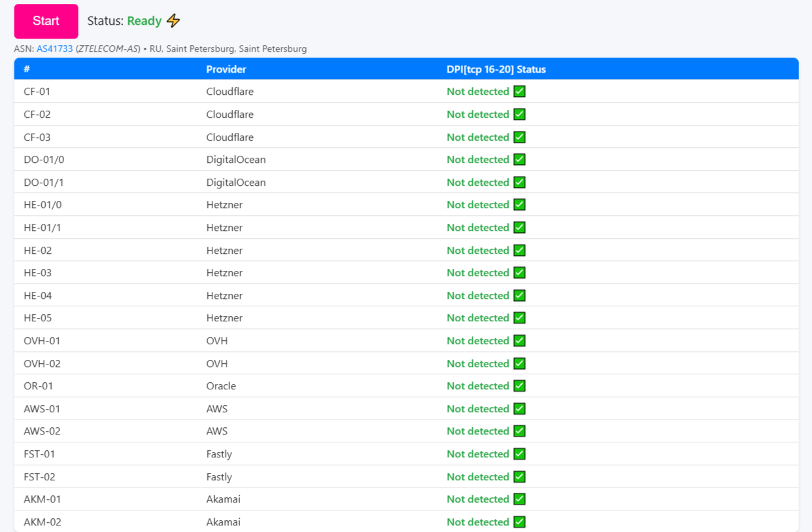Click 'Not detected' text in HE-05 row
Viewport: 812px width, 532px height.
click(478, 317)
